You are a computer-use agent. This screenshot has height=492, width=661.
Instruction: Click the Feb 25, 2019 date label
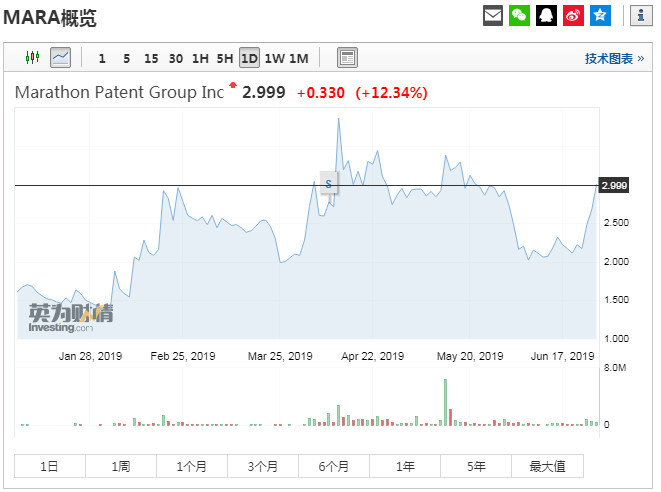coord(183,356)
